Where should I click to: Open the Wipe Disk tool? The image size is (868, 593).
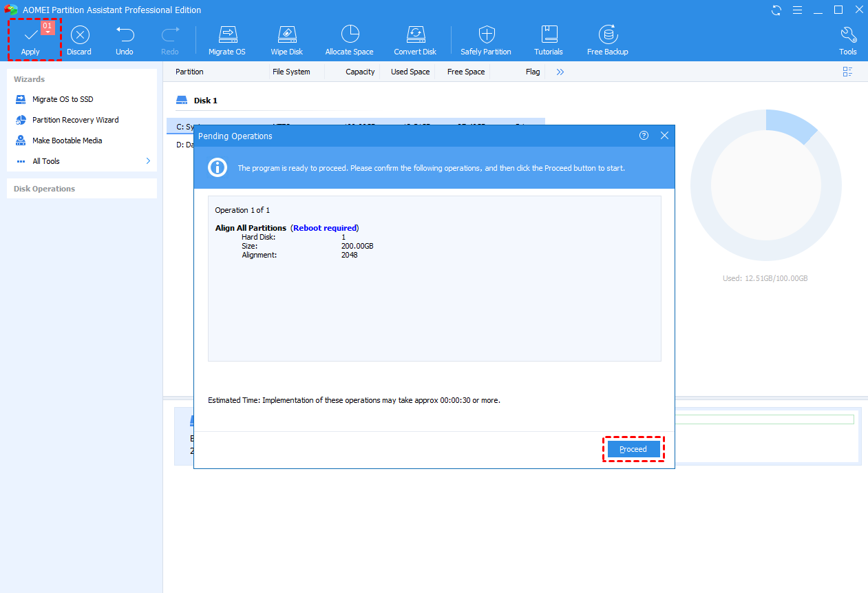[x=286, y=40]
